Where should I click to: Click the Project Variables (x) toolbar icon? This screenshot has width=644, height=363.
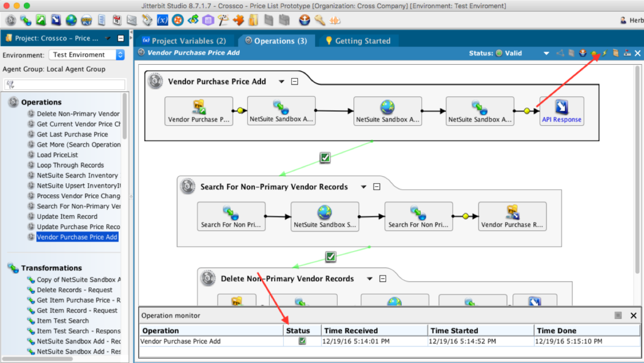(162, 20)
